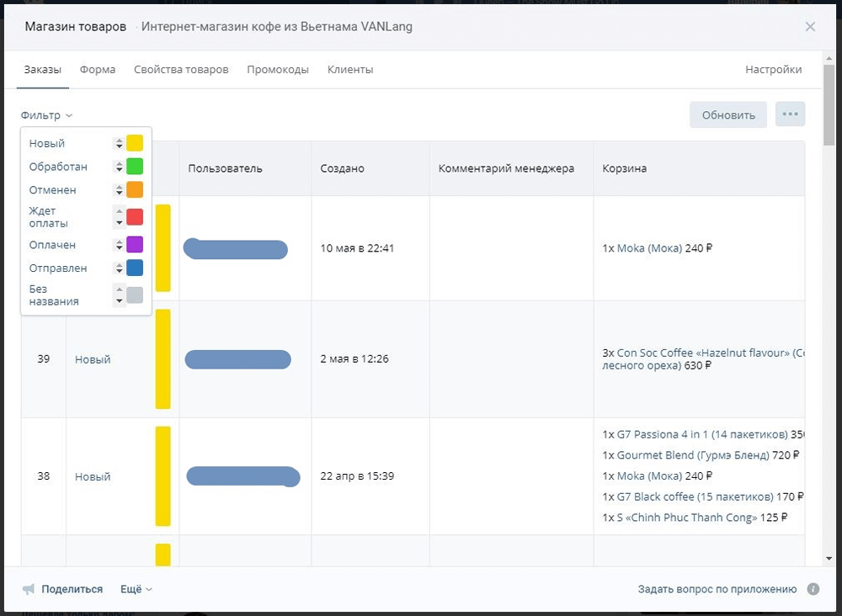Edit Обработан status label in filter list
This screenshot has width=842, height=616.
tap(58, 167)
